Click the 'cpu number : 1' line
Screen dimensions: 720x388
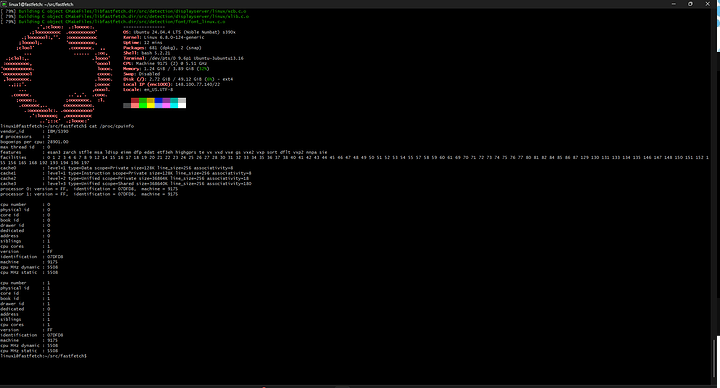point(25,283)
